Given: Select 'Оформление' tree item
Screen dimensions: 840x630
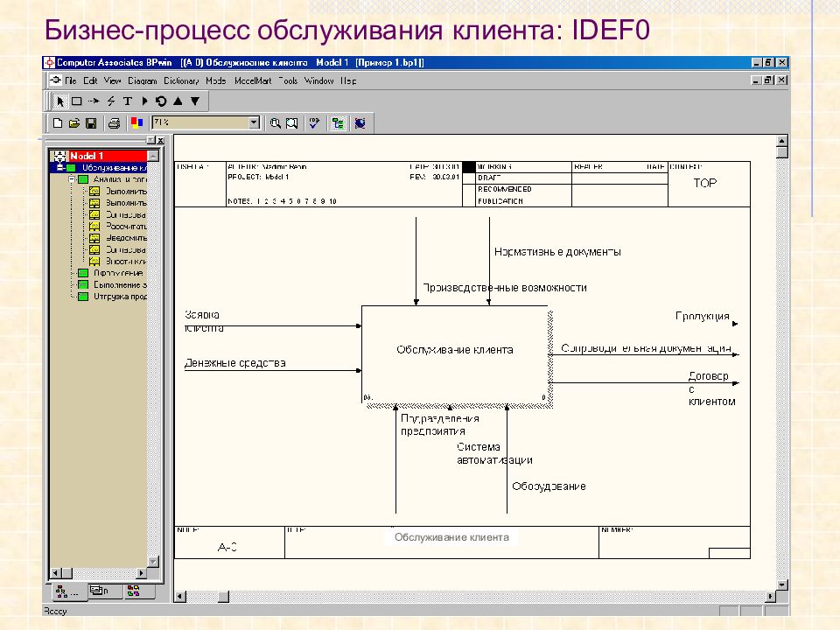Looking at the screenshot, I should [118, 273].
